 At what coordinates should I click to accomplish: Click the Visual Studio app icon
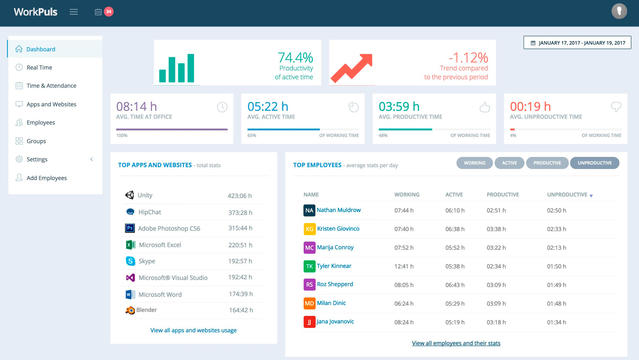[x=130, y=278]
